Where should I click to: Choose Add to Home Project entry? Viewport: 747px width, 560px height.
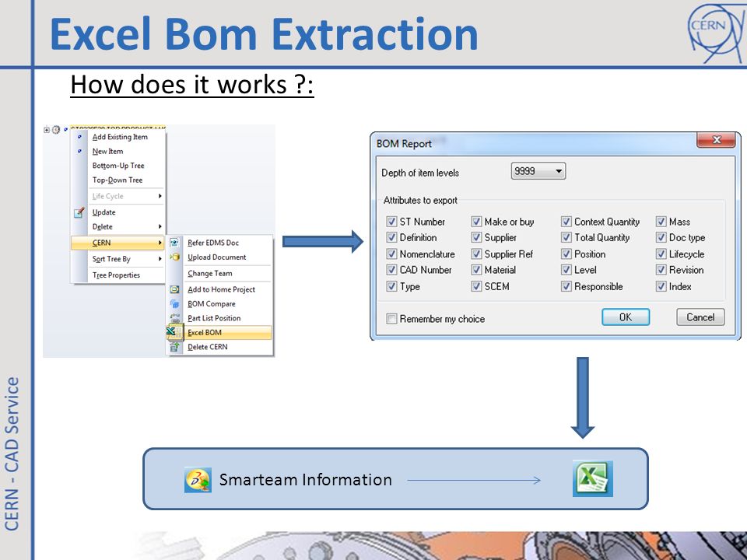[221, 289]
